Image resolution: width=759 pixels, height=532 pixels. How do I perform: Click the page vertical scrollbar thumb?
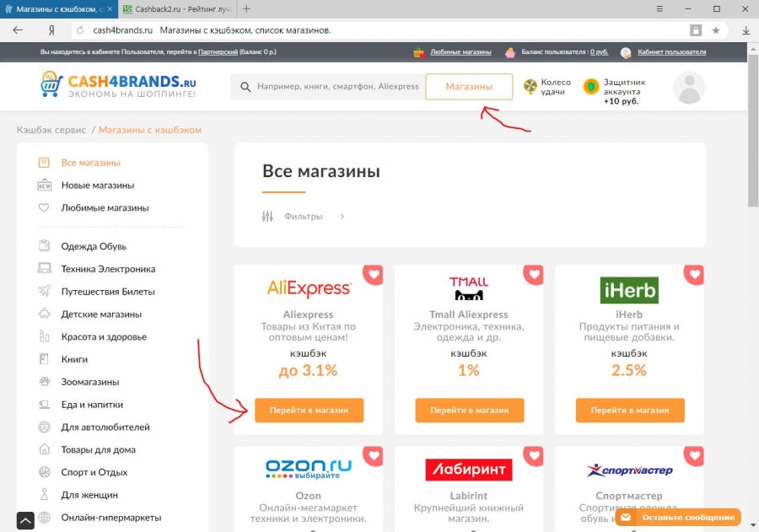click(753, 130)
